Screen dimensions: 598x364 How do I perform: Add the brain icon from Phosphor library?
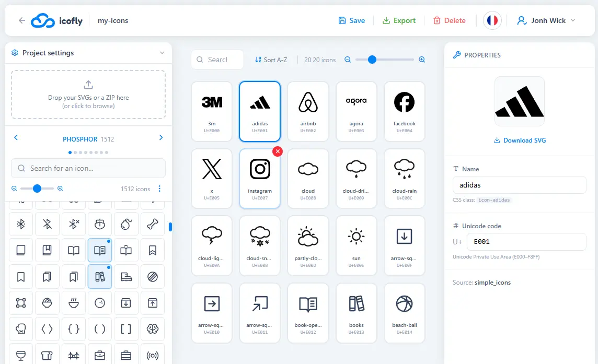pos(153,329)
